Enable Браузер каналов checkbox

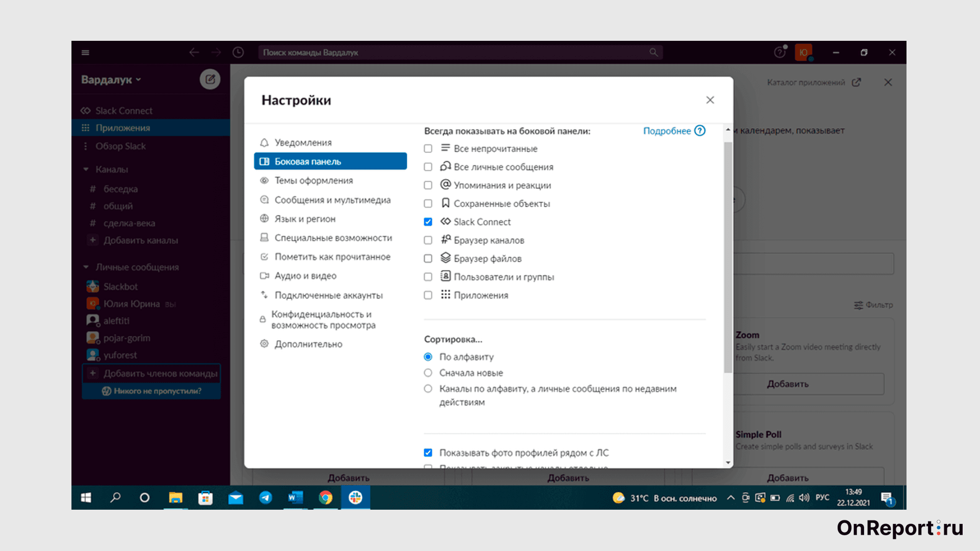pos(428,240)
